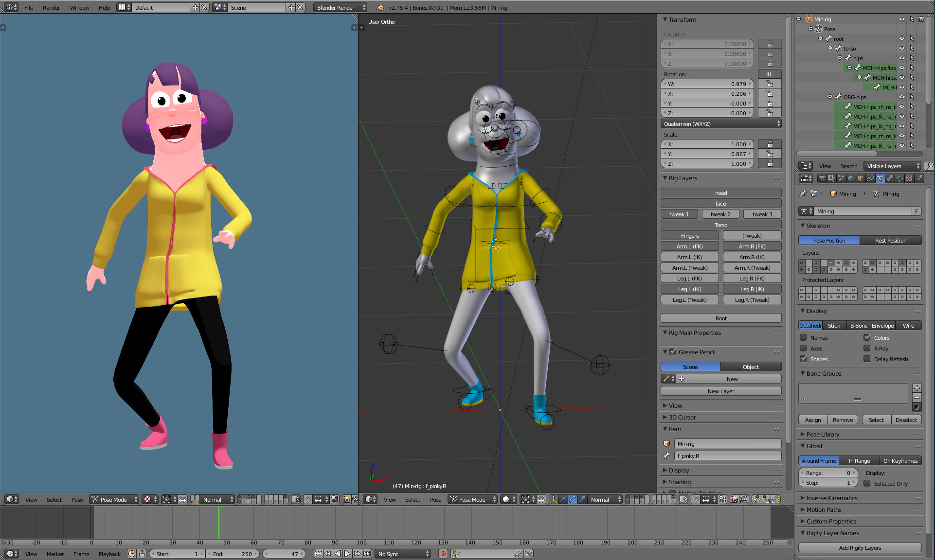Click the auto-keying record button

(x=443, y=554)
